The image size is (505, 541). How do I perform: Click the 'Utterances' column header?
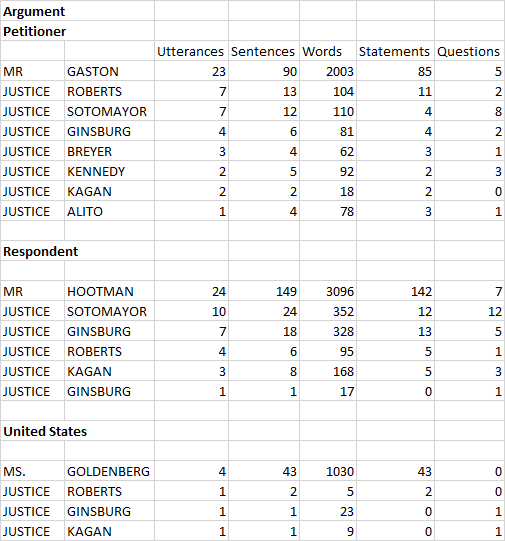pos(190,51)
